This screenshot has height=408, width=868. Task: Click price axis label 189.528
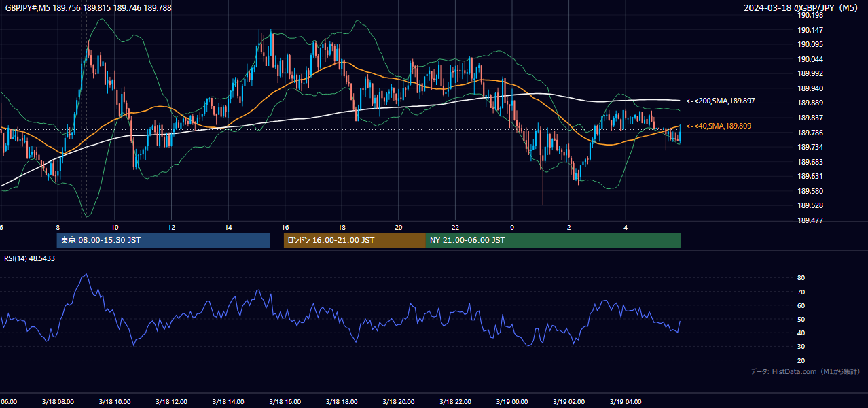coord(811,205)
